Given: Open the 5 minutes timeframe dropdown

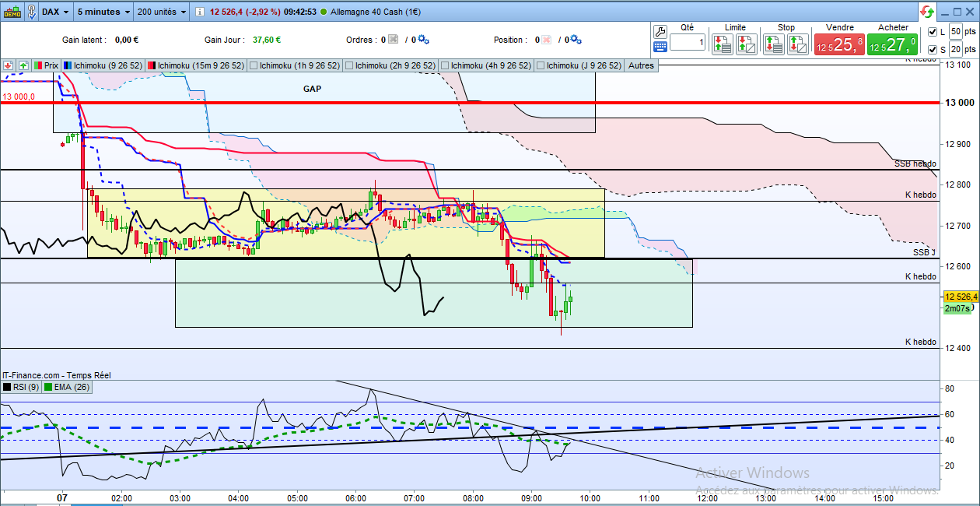Looking at the screenshot, I should click(103, 12).
